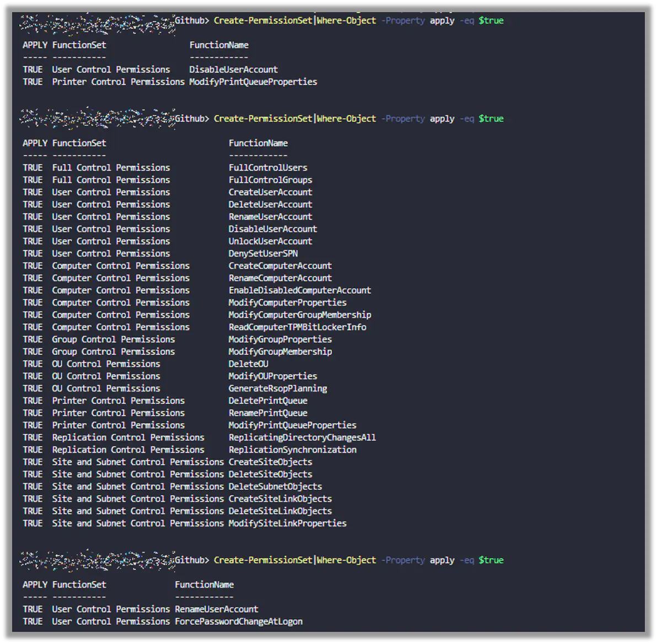Click the text 'ModifySiteLinkProperties'
Screen dimensions: 657x644
(x=288, y=523)
